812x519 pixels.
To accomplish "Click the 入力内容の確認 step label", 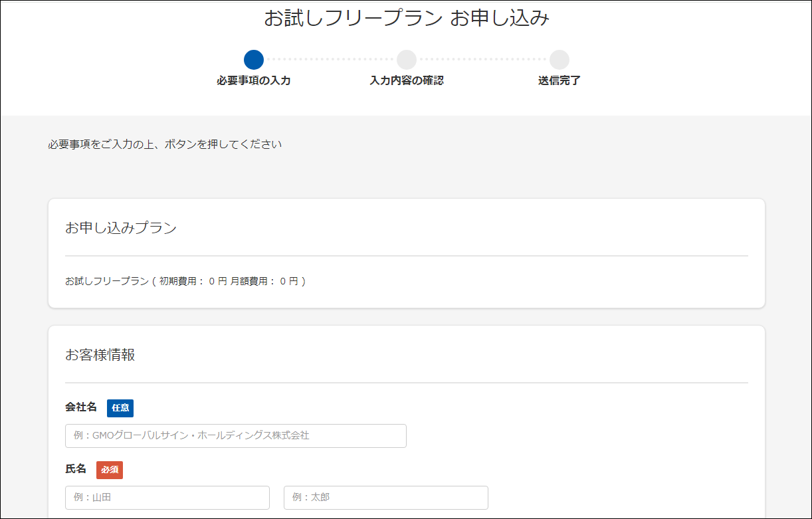I will coord(407,81).
